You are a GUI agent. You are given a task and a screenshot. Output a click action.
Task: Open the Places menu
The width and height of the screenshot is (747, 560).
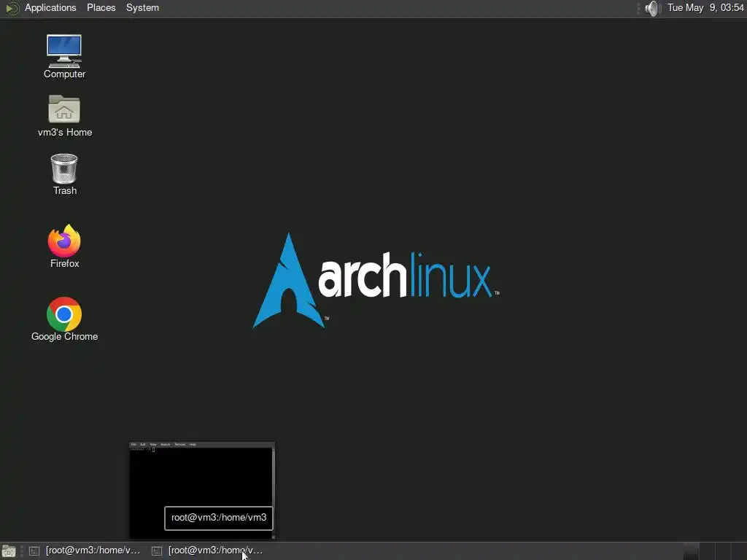coord(101,8)
